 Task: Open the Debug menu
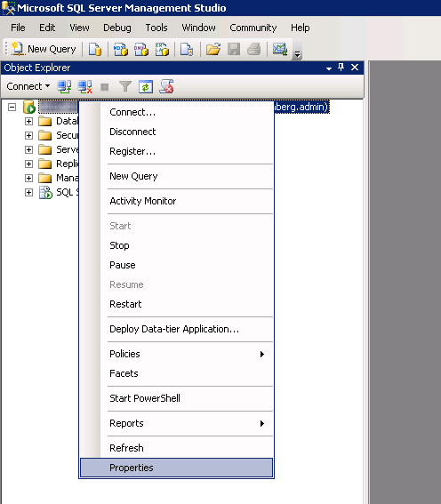pos(117,28)
